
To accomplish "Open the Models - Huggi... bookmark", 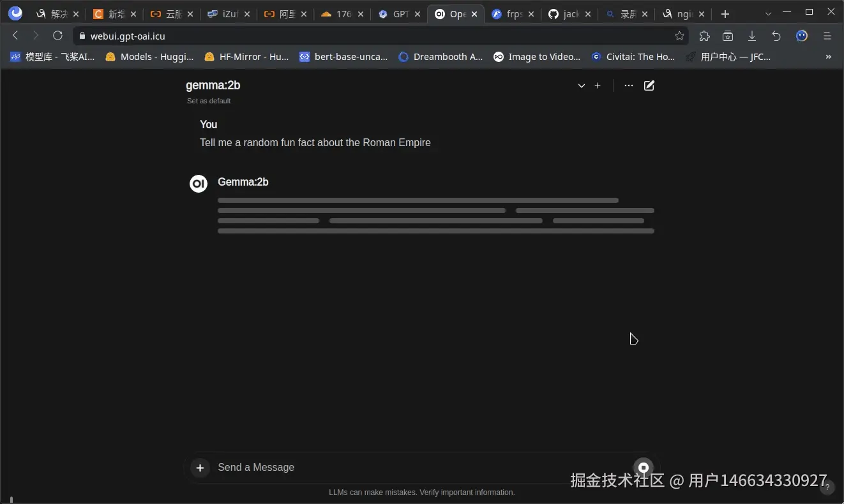I will (149, 57).
